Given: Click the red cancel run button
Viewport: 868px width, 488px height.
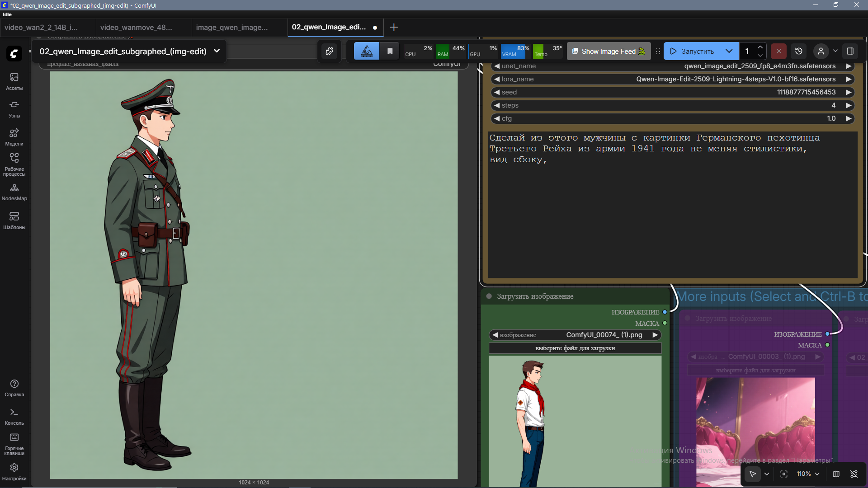Looking at the screenshot, I should pyautogui.click(x=778, y=51).
